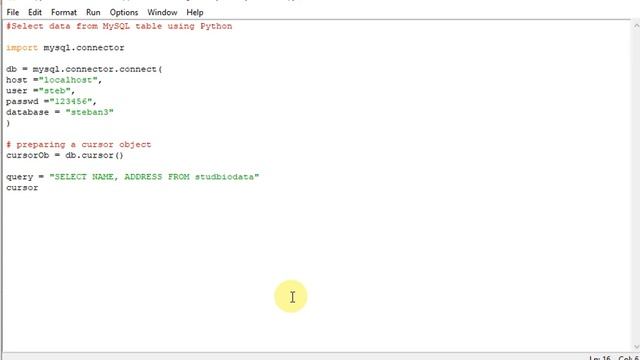Click the scrollbar up arrow
The width and height of the screenshot is (640, 360).
click(636, 26)
